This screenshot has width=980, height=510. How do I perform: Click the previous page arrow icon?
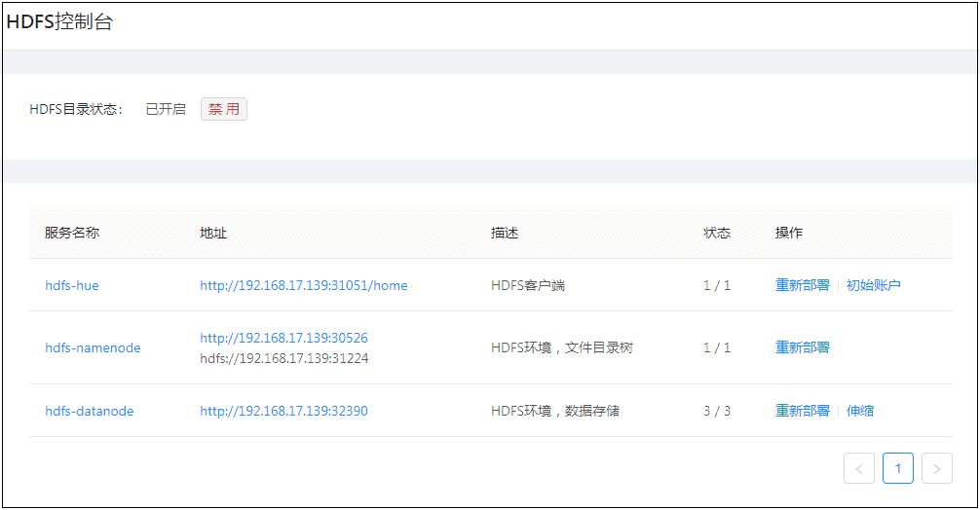[x=858, y=469]
